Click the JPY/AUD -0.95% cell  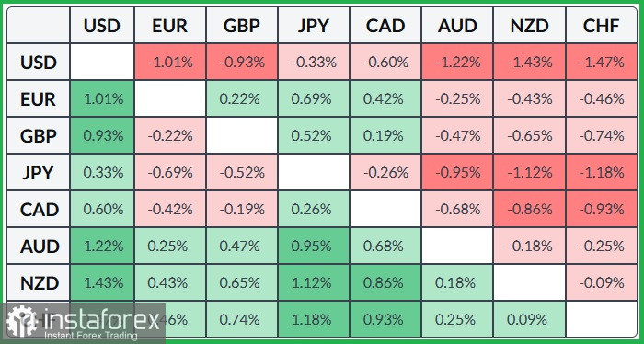point(457,172)
